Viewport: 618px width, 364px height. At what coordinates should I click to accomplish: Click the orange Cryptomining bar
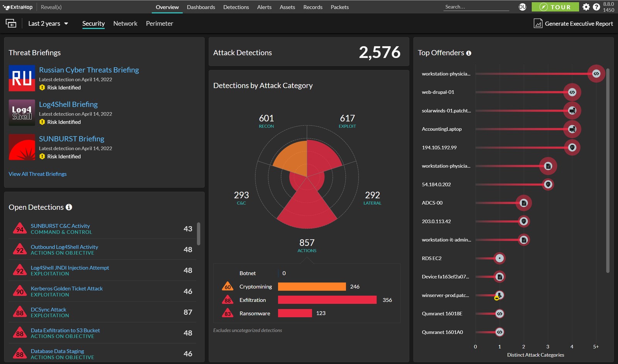click(312, 286)
